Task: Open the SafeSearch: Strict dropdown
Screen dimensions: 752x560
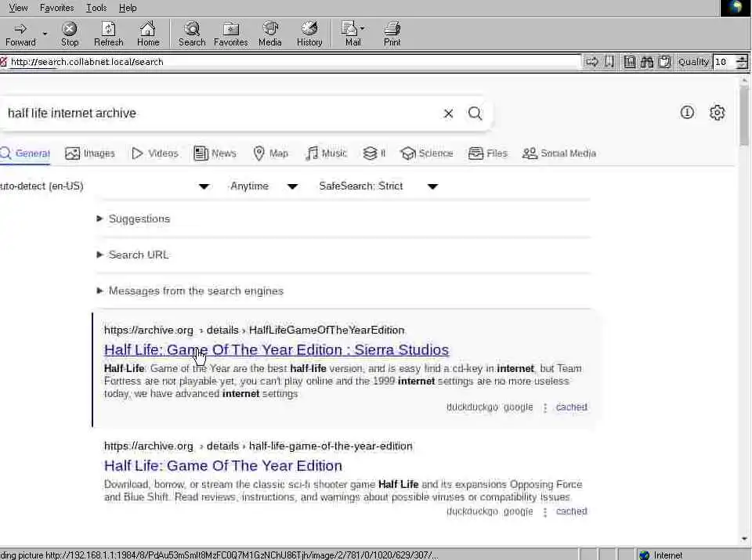Action: (x=378, y=186)
